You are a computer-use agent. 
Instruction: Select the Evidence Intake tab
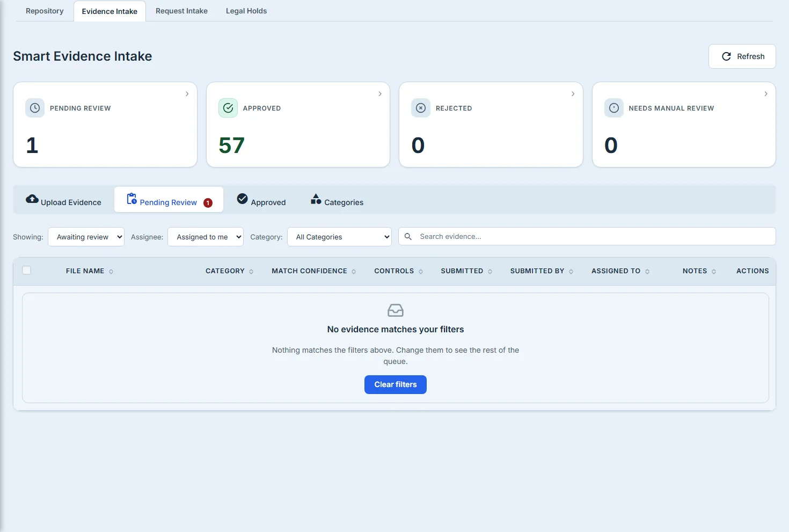109,11
